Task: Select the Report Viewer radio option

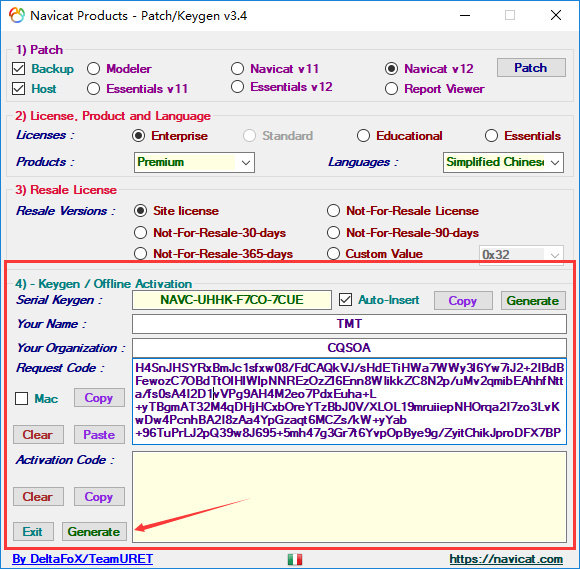Action: 391,89
